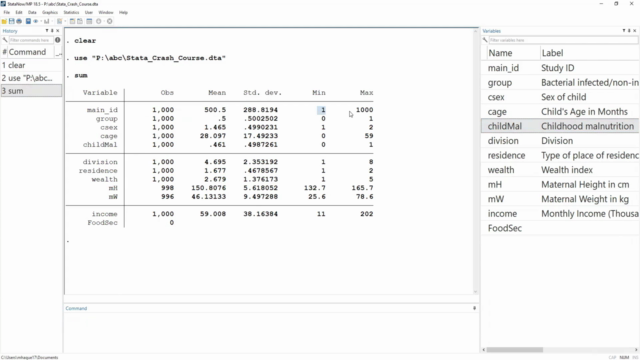This screenshot has width=640, height=360.
Task: Click the Break (stop) toolbar icon
Action: 109,21
